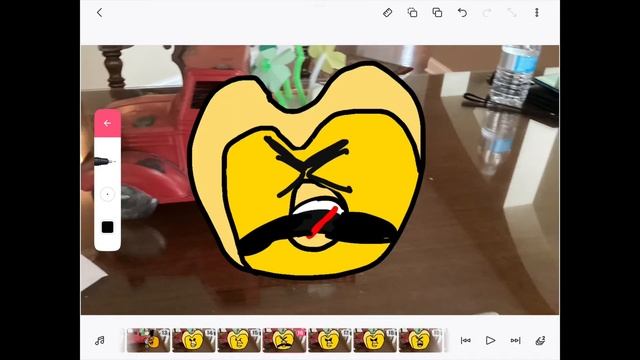Select the pen brush tip

click(x=105, y=162)
